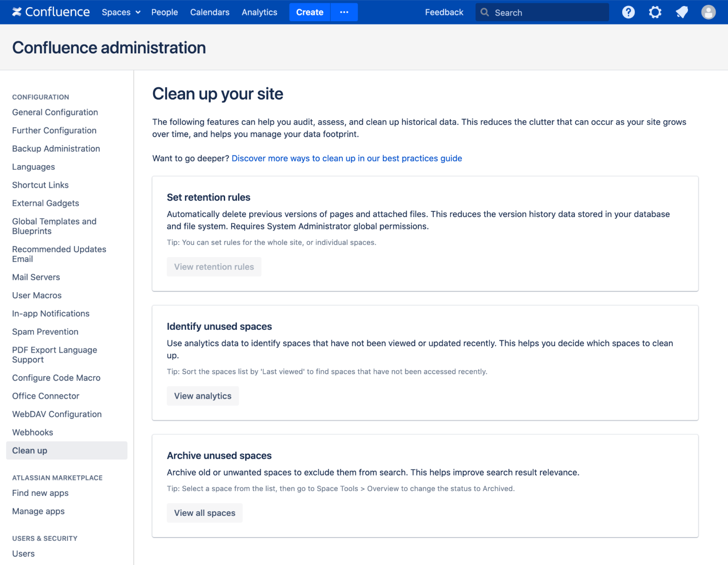Select the People navigation item
728x565 pixels.
(164, 12)
